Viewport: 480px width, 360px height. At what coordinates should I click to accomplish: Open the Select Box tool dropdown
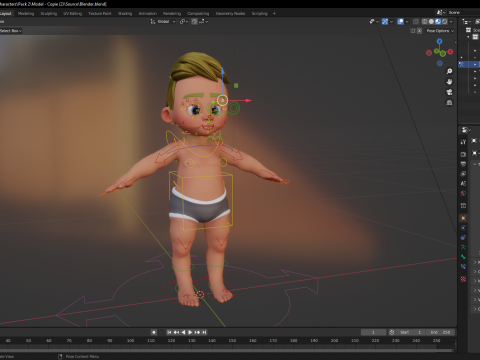(x=11, y=31)
